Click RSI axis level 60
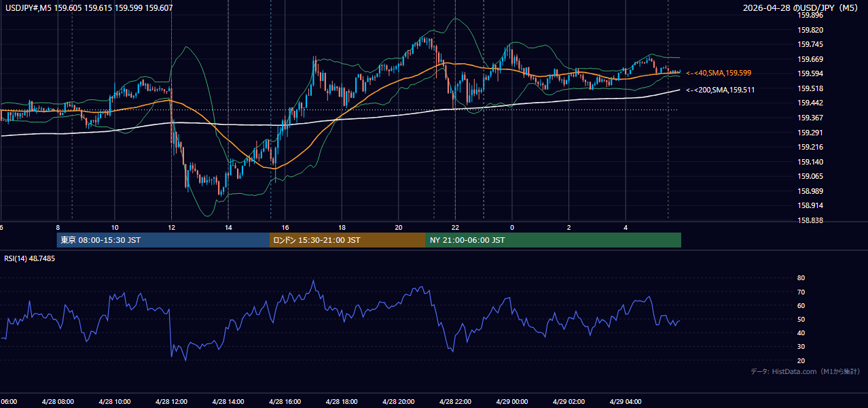This screenshot has width=868, height=408. 801,305
